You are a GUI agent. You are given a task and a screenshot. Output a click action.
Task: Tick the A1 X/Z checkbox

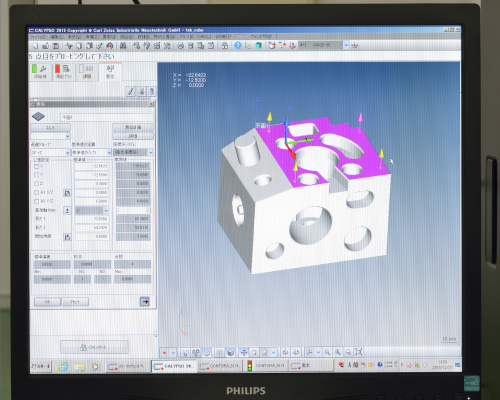[x=37, y=192]
